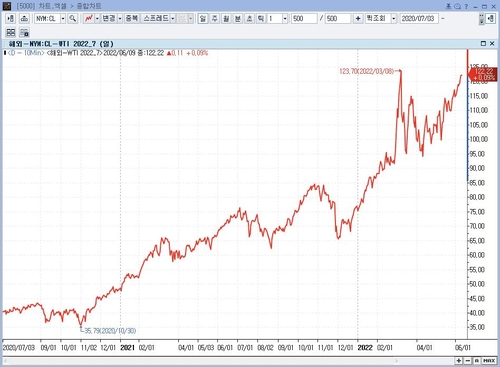Click the second 500 total count field
500x367 pixels.
(x=338, y=18)
